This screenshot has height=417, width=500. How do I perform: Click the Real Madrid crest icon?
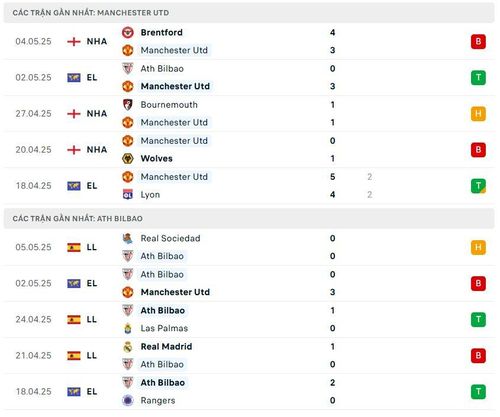click(x=128, y=347)
